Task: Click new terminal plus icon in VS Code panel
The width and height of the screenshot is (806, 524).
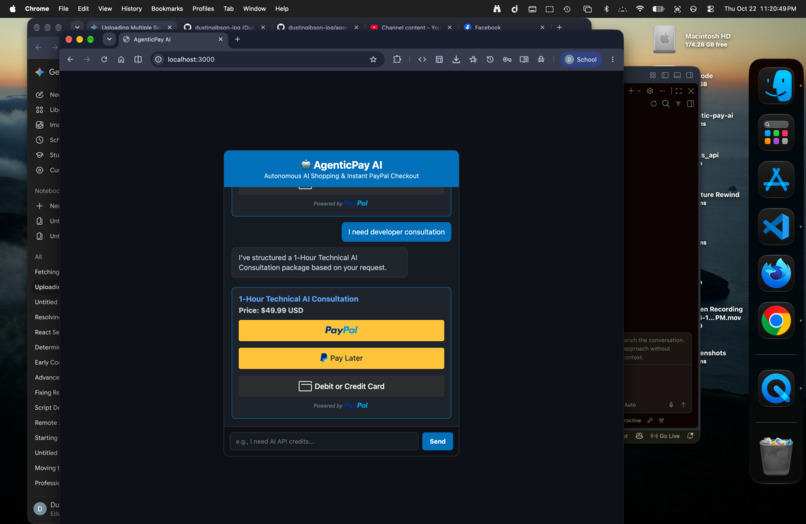Action: (x=631, y=91)
